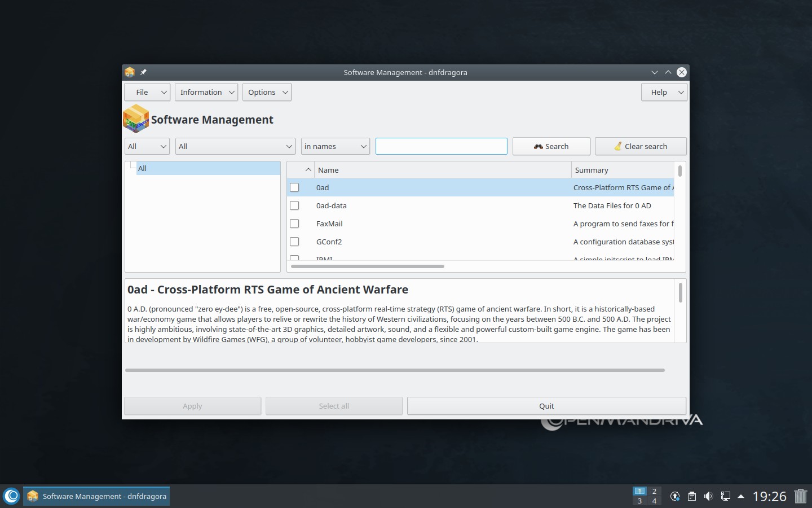
Task: Tick the FaxMail package checkbox
Action: point(294,224)
